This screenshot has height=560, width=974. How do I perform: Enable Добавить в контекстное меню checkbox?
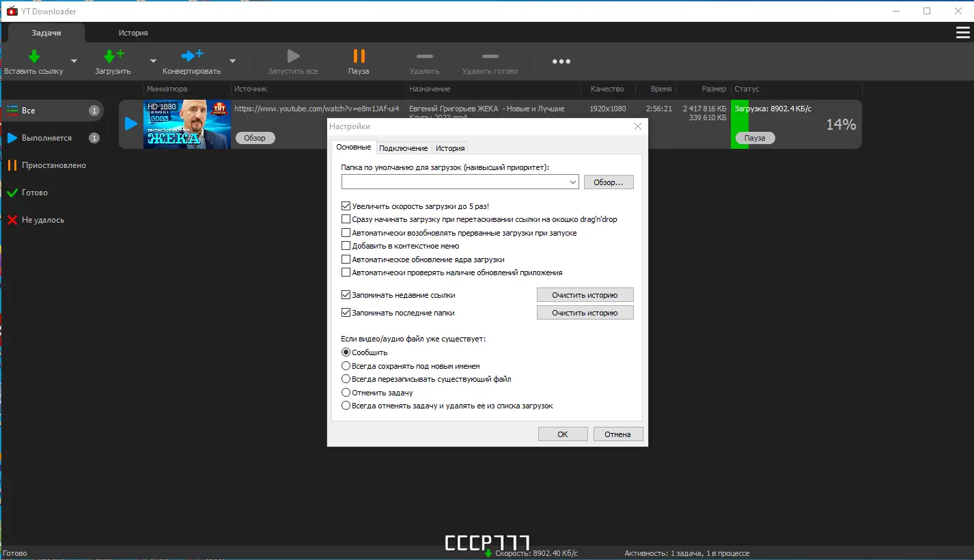tap(346, 246)
